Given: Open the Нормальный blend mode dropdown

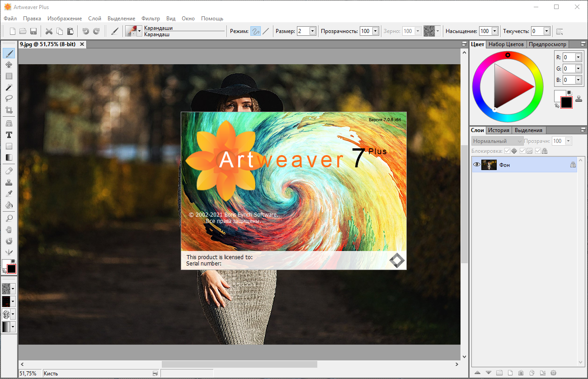Looking at the screenshot, I should click(497, 141).
